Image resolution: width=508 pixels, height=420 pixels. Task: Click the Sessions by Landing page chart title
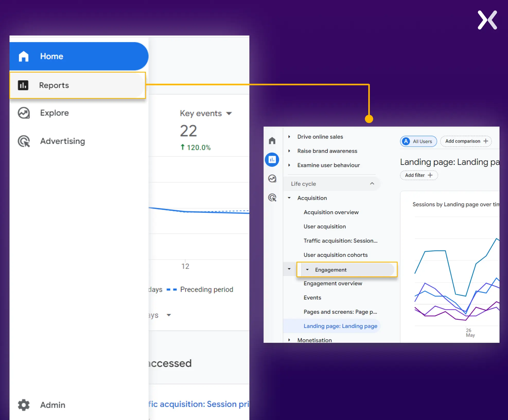click(456, 204)
